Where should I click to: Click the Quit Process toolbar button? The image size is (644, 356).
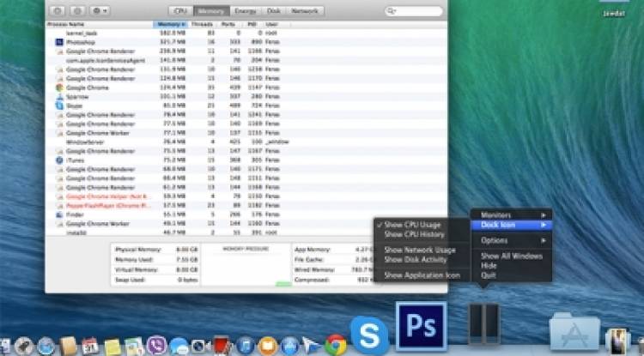[57, 11]
